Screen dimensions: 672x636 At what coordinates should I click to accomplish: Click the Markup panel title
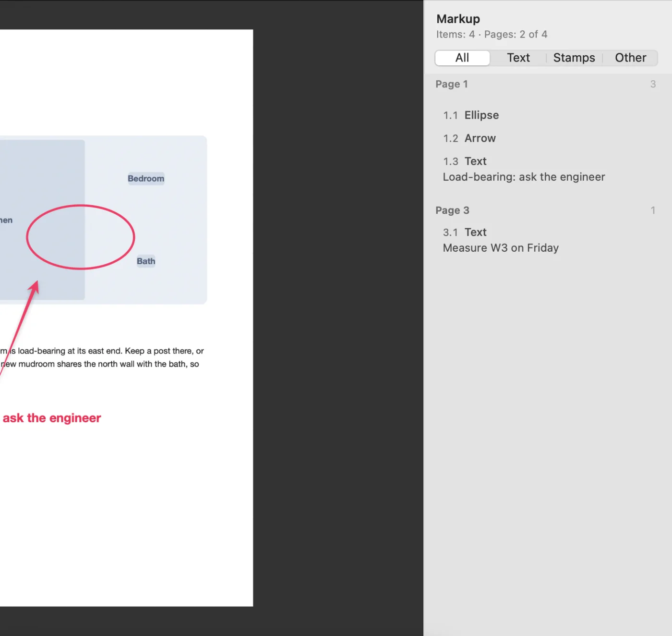(x=458, y=19)
